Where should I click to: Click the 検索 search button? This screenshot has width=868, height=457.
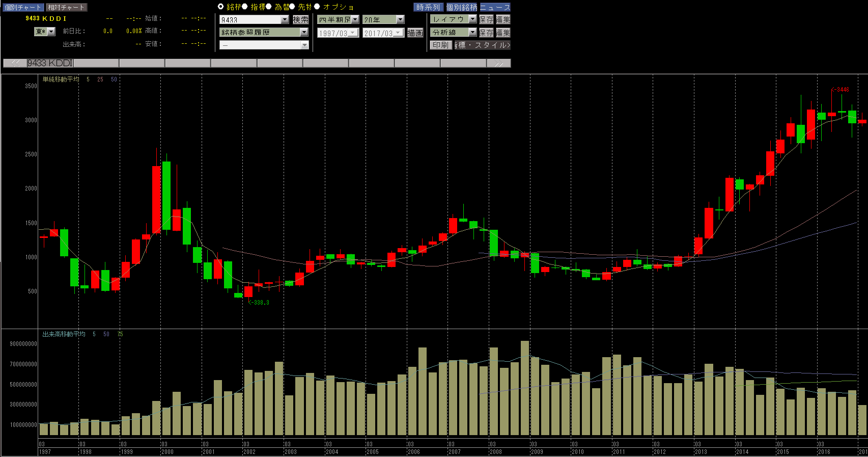(x=300, y=19)
